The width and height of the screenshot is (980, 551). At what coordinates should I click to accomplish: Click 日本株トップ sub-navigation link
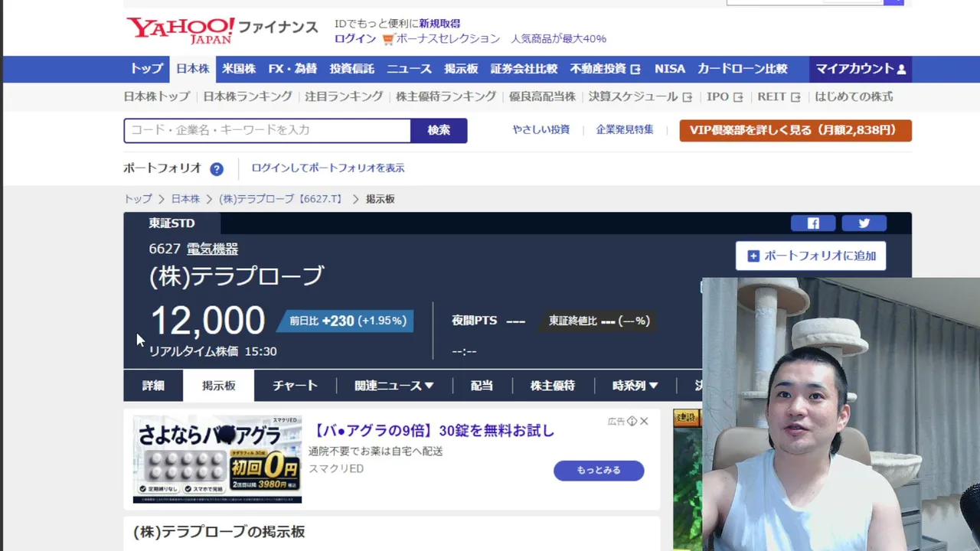click(x=157, y=97)
